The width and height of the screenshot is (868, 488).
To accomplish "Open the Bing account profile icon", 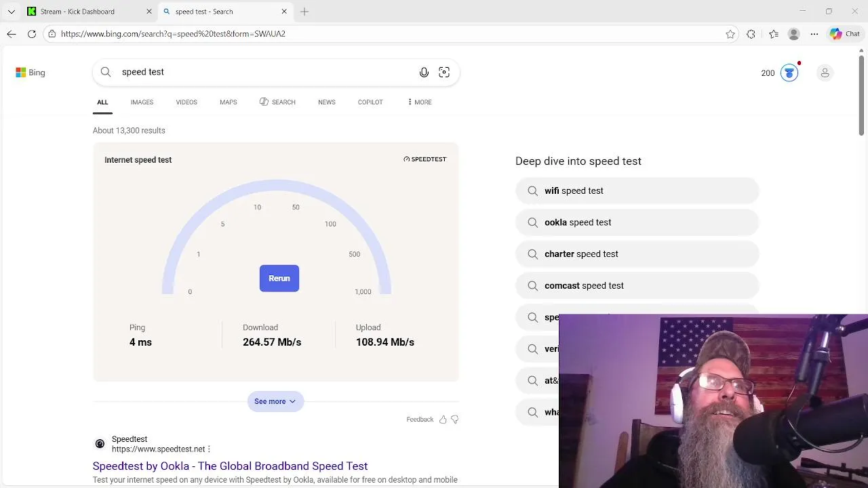I will click(825, 73).
